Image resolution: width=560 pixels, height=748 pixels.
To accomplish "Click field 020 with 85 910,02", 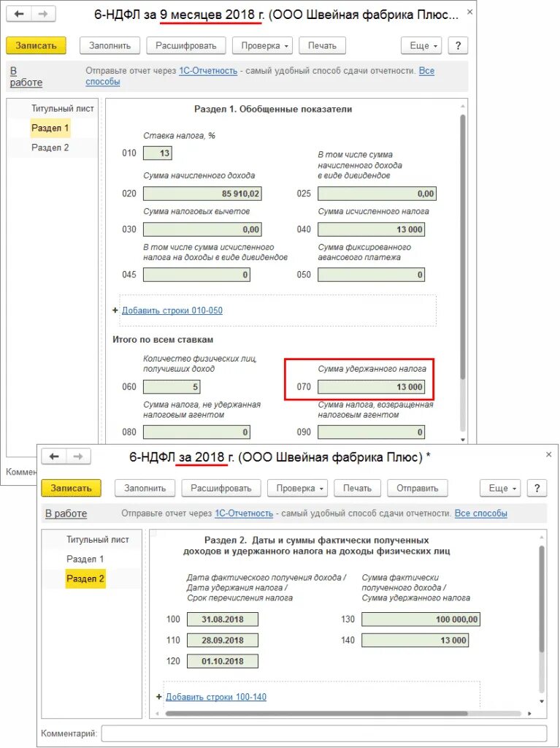I will (202, 194).
